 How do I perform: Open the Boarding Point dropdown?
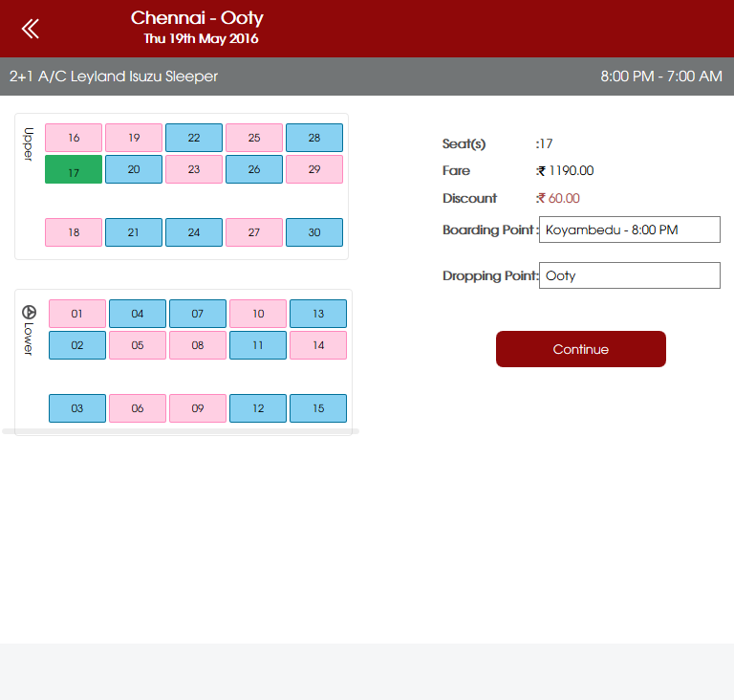[x=629, y=230]
